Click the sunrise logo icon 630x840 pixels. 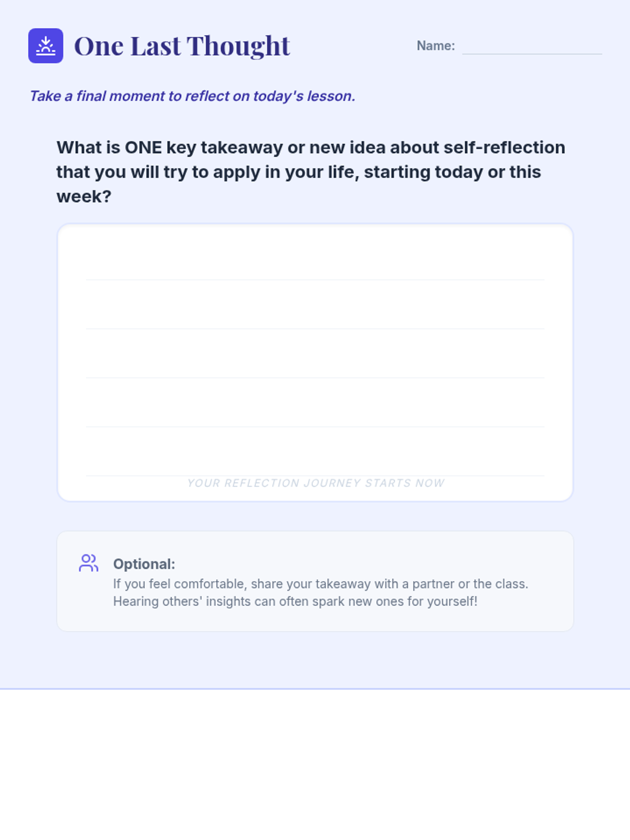pos(46,46)
